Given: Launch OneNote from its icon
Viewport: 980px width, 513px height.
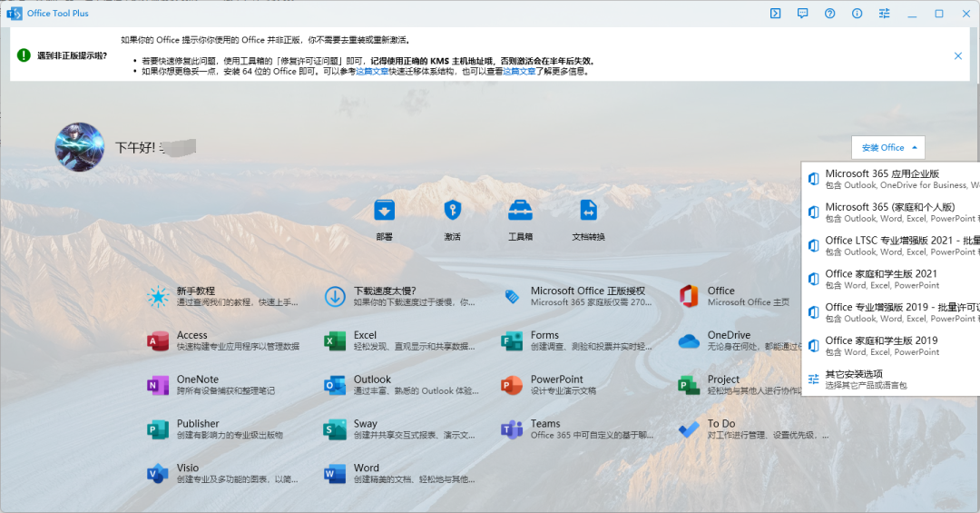Looking at the screenshot, I should coord(158,385).
